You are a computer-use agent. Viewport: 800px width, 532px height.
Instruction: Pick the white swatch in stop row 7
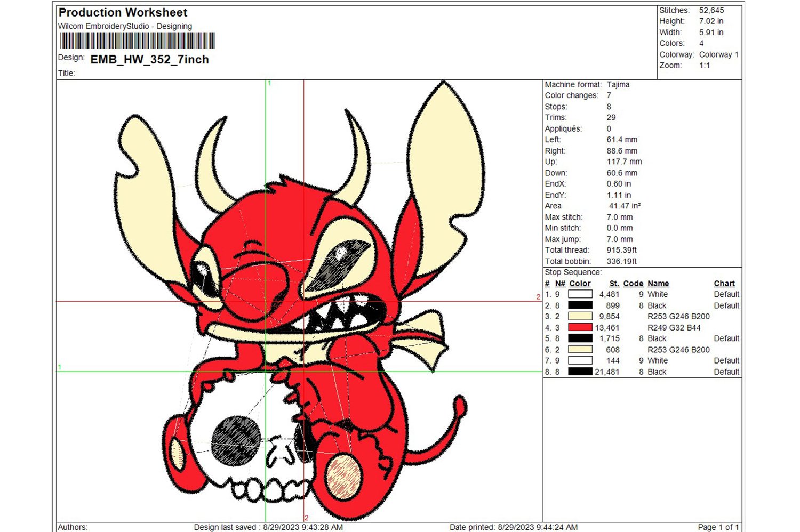coord(580,361)
